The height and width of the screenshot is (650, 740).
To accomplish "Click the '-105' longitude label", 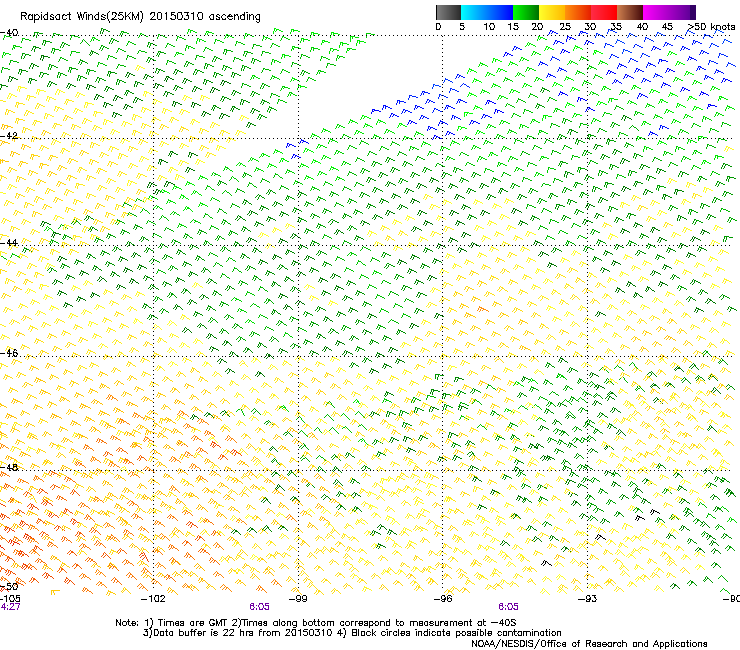I will point(10,599).
